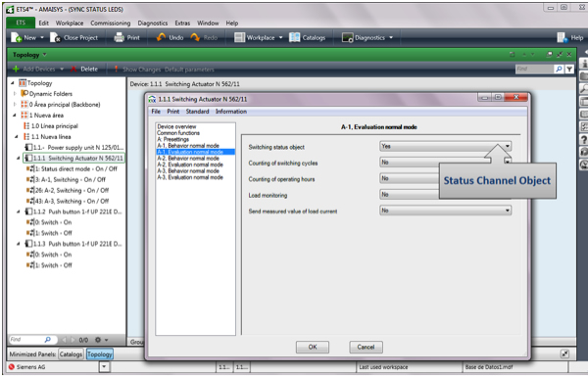Select 1.0 Línea principal row
Viewport: 588px width, 377px height.
[x=55, y=126]
